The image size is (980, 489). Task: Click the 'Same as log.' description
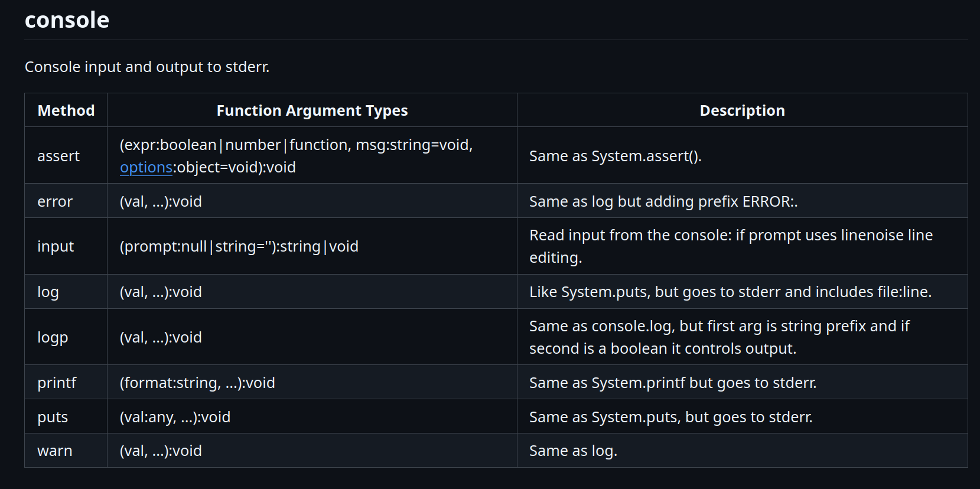click(573, 451)
